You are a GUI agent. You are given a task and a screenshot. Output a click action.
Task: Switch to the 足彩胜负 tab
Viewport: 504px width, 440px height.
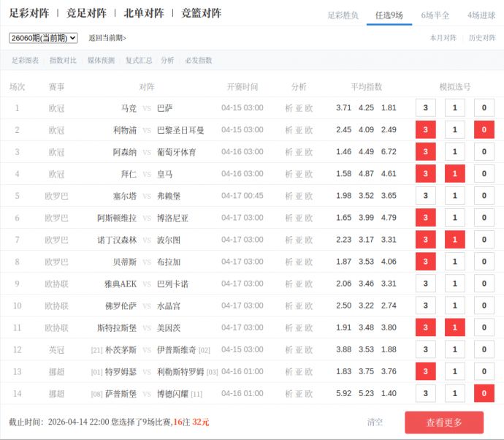343,15
